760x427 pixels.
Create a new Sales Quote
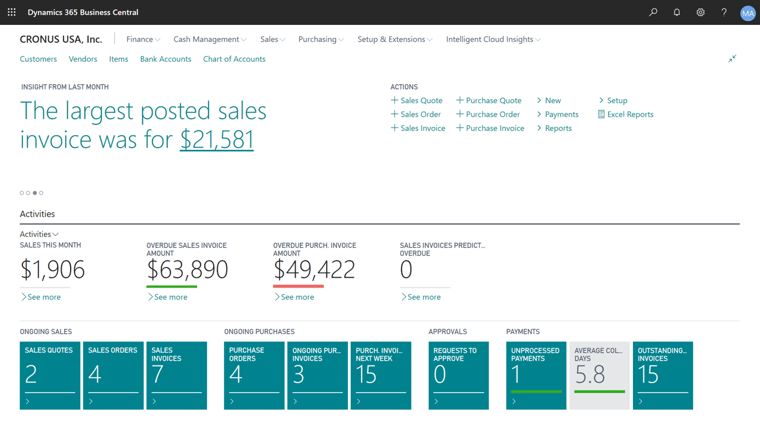(416, 100)
